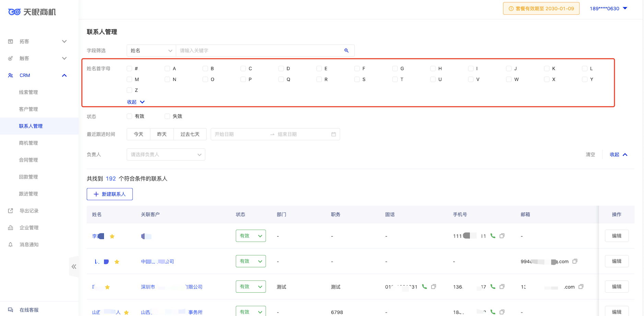Copy landline number in 深圳市 row
Screen dimensions: 644x316
(433, 287)
